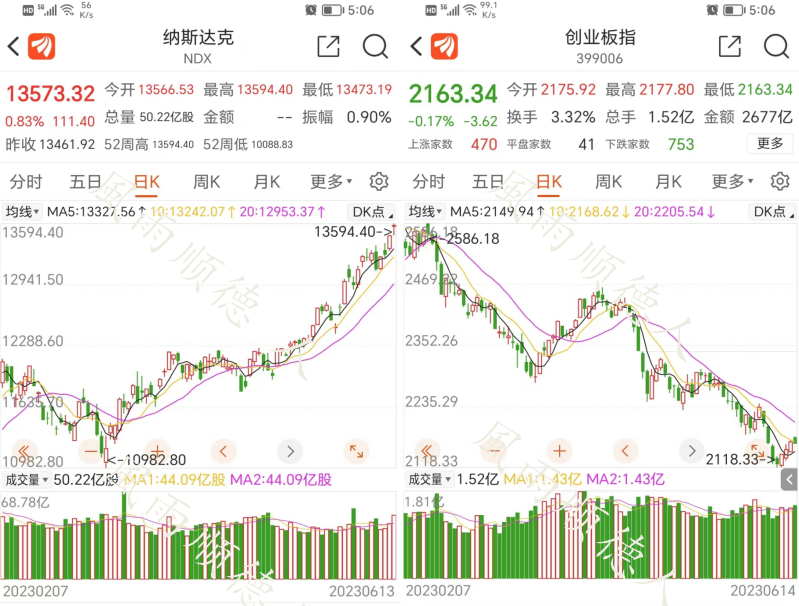Expand 更多 period options on 纳斯达克
This screenshot has width=799, height=606.
pyautogui.click(x=331, y=181)
